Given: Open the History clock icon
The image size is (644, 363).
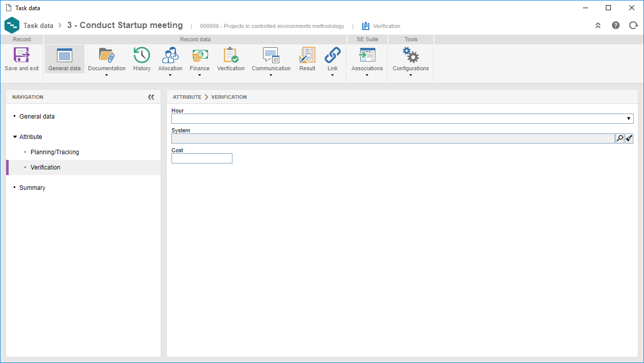Looking at the screenshot, I should tap(142, 55).
